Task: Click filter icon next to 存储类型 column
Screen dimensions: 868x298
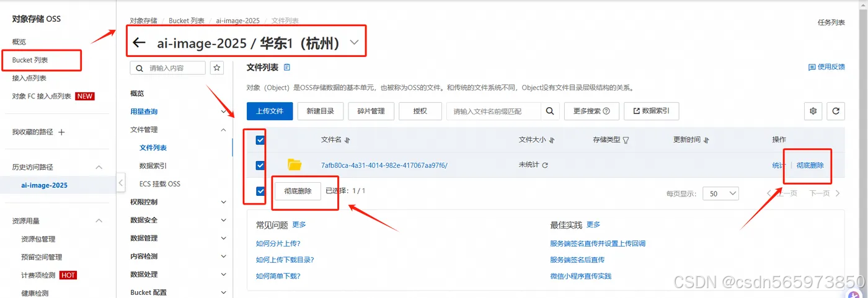Action: (x=626, y=140)
